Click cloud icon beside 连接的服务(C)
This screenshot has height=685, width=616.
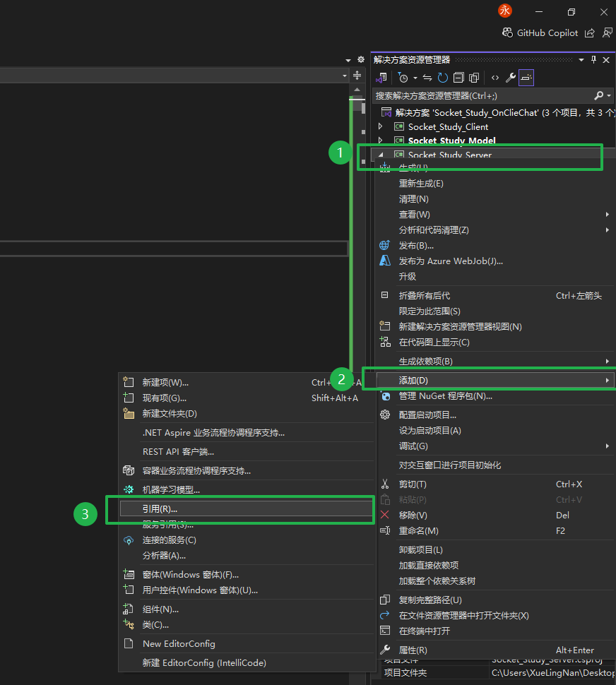pyautogui.click(x=129, y=540)
